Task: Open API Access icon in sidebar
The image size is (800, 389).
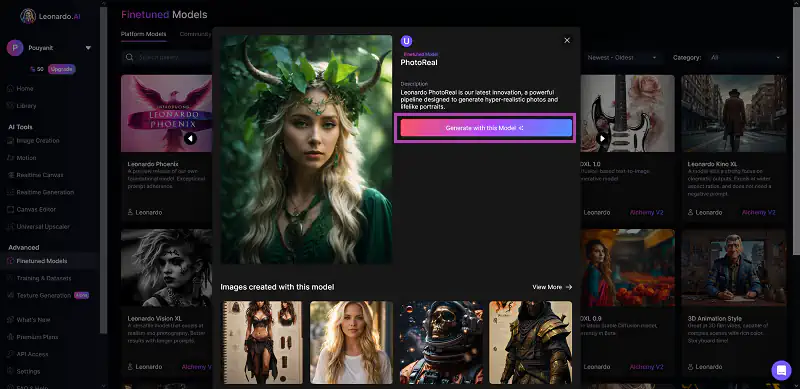Action: 10,354
